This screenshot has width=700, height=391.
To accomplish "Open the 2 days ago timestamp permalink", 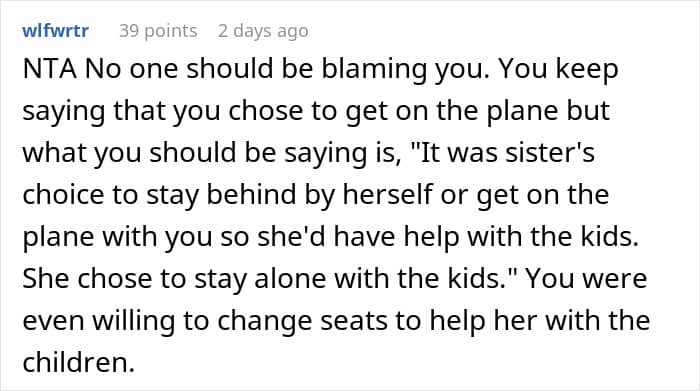I will tap(263, 31).
